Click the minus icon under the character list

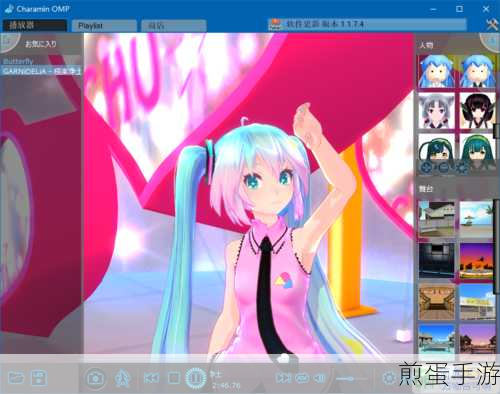click(x=444, y=167)
